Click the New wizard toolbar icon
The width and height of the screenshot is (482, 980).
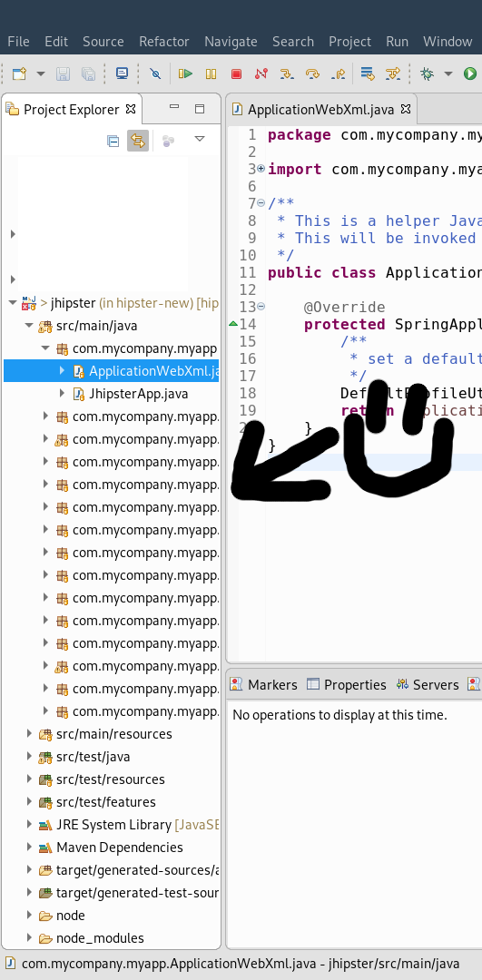click(19, 73)
